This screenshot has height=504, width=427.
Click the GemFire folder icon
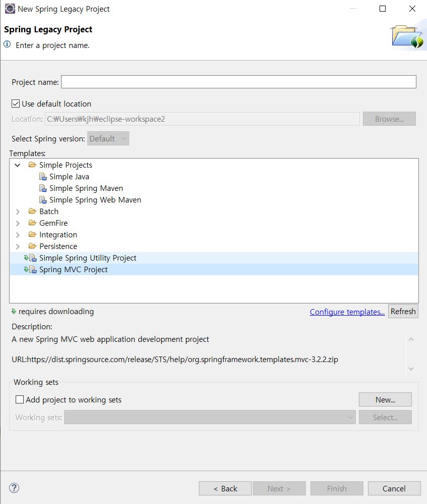coord(32,223)
